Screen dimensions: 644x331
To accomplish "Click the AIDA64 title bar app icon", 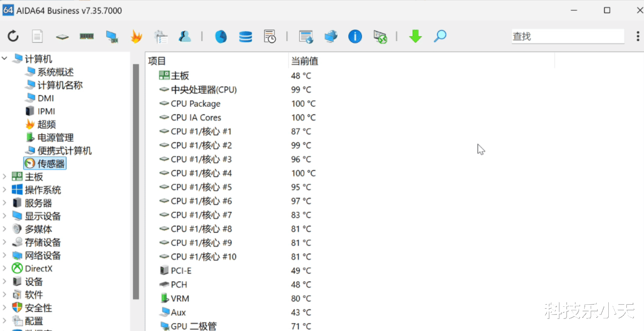I will tap(8, 10).
